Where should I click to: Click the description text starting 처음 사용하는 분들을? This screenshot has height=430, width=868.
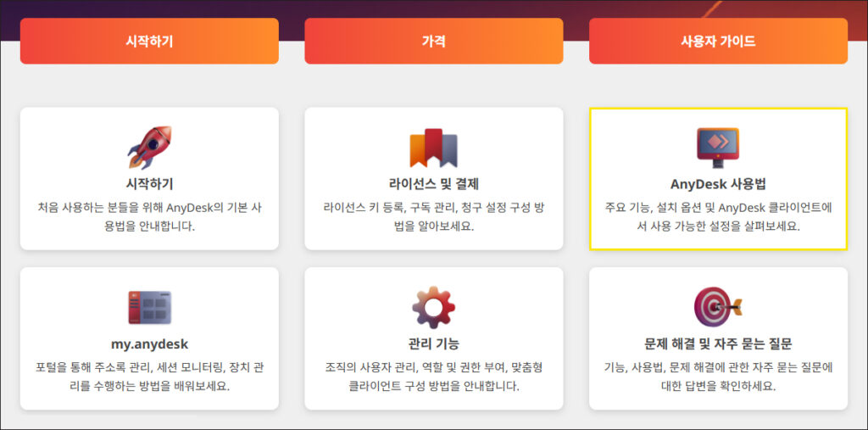[149, 216]
